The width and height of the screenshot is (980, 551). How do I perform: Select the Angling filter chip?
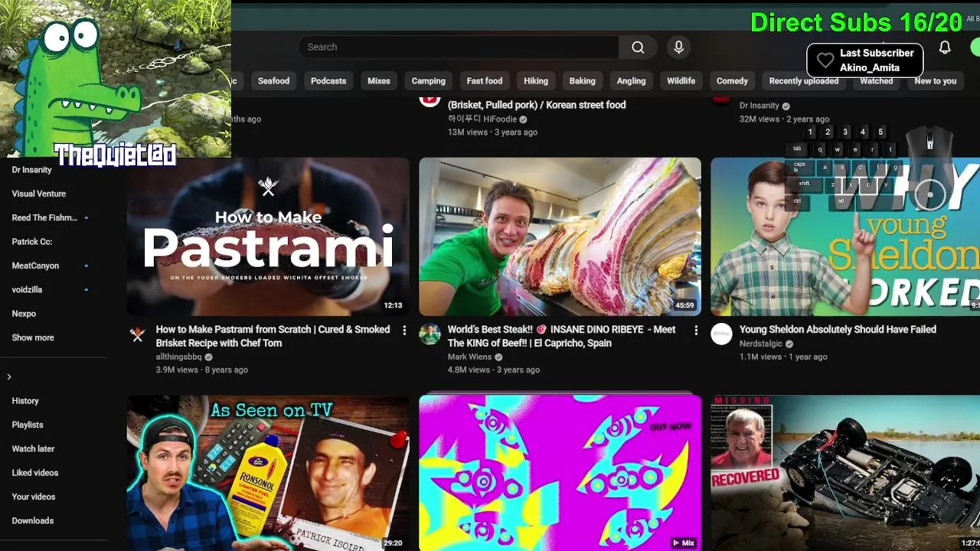(631, 80)
